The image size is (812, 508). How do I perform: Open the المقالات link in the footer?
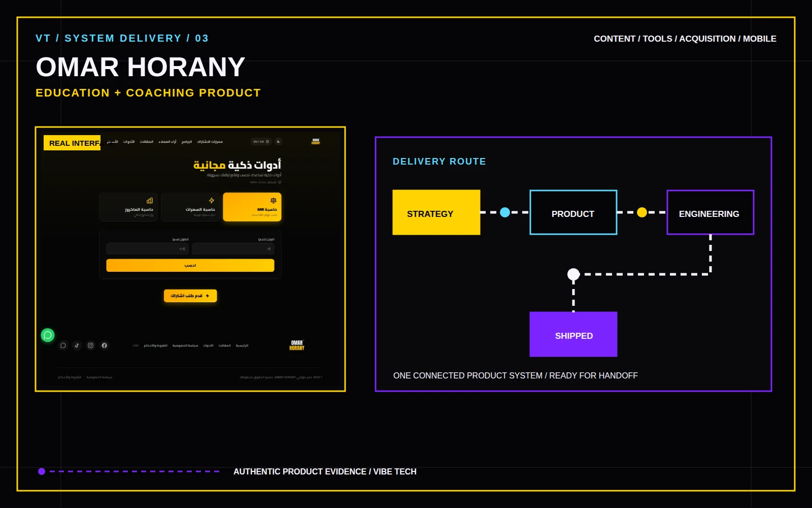click(x=224, y=345)
